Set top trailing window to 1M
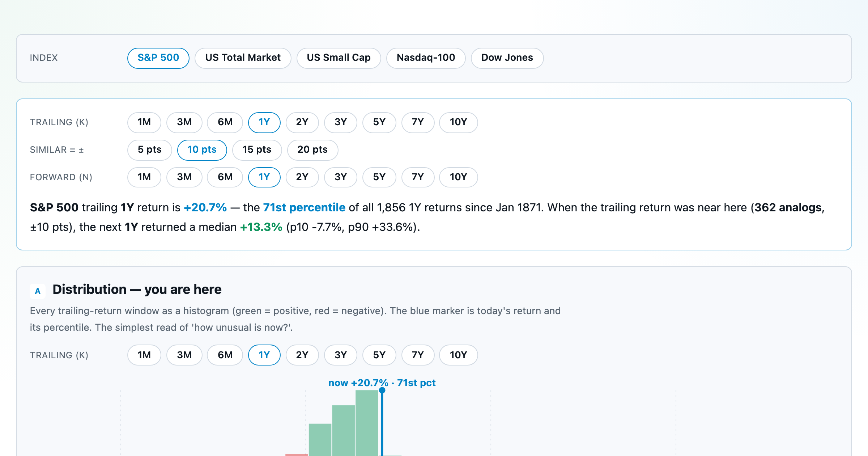Viewport: 868px width, 456px height. (x=144, y=122)
